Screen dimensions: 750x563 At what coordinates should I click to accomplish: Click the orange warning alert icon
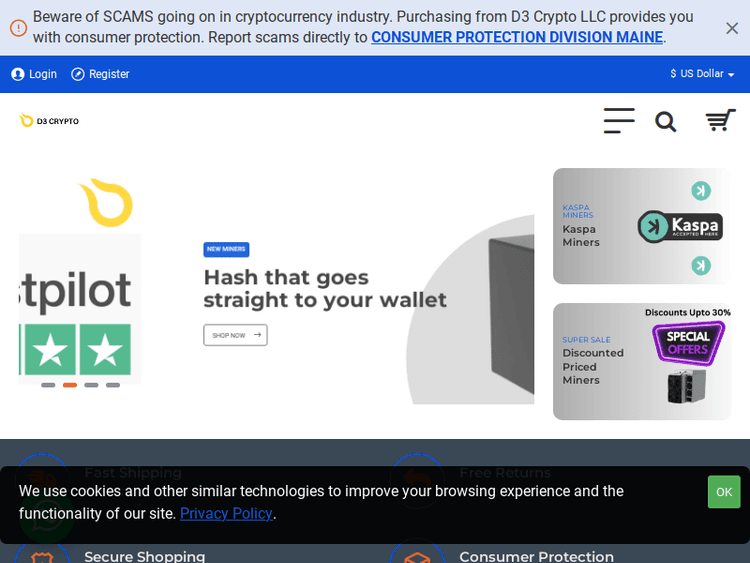(18, 28)
